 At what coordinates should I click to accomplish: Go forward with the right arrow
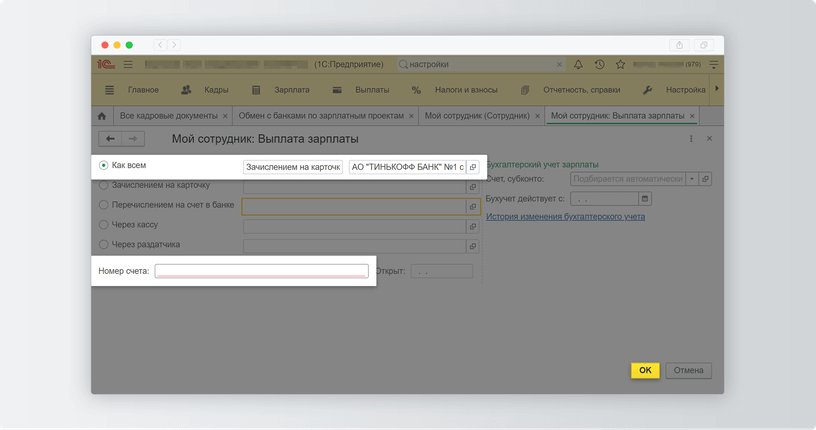click(133, 139)
